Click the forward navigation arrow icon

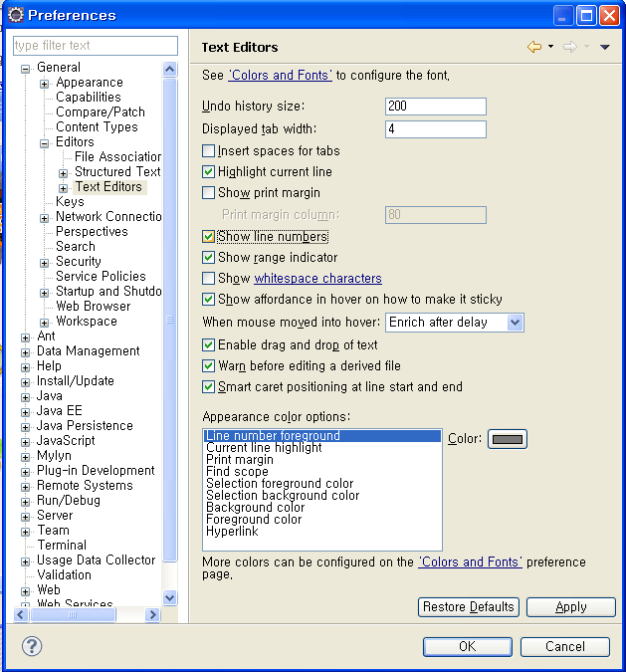pyautogui.click(x=569, y=47)
